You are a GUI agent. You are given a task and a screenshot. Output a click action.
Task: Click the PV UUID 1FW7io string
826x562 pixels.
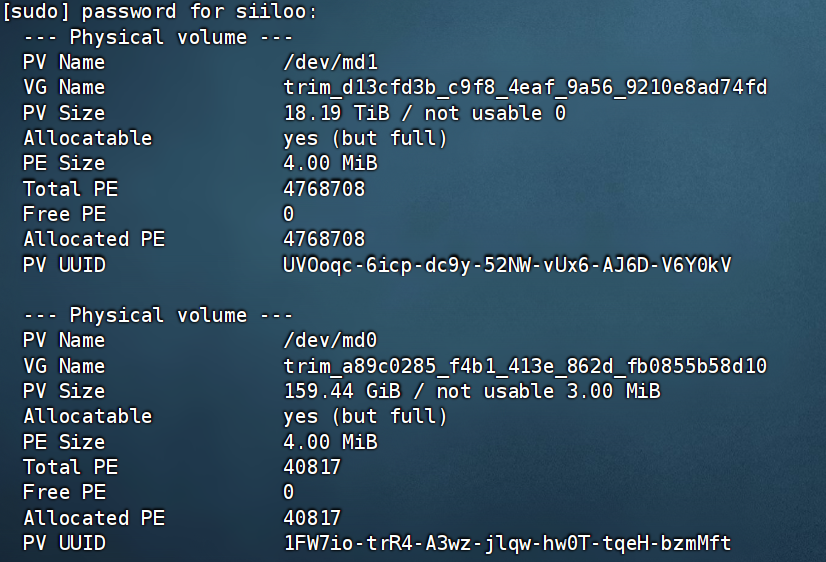pos(507,543)
